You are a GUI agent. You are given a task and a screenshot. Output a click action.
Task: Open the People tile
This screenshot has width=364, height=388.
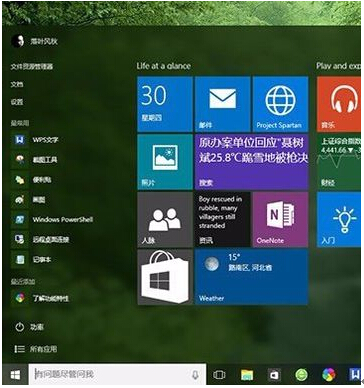click(x=165, y=219)
